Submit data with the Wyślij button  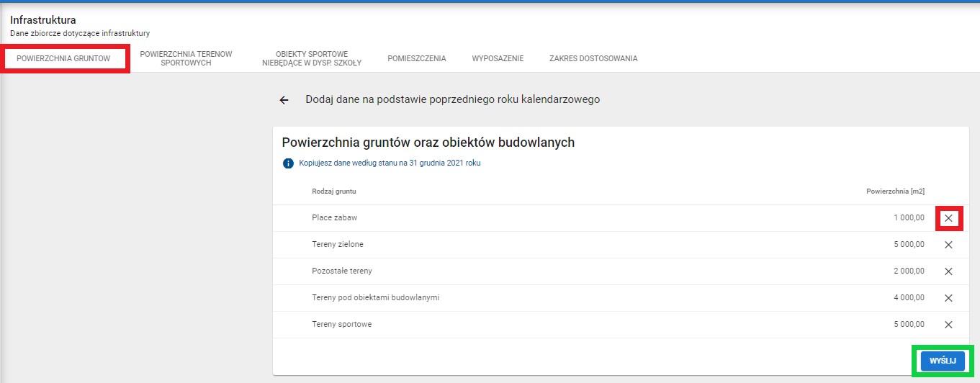[x=943, y=361]
